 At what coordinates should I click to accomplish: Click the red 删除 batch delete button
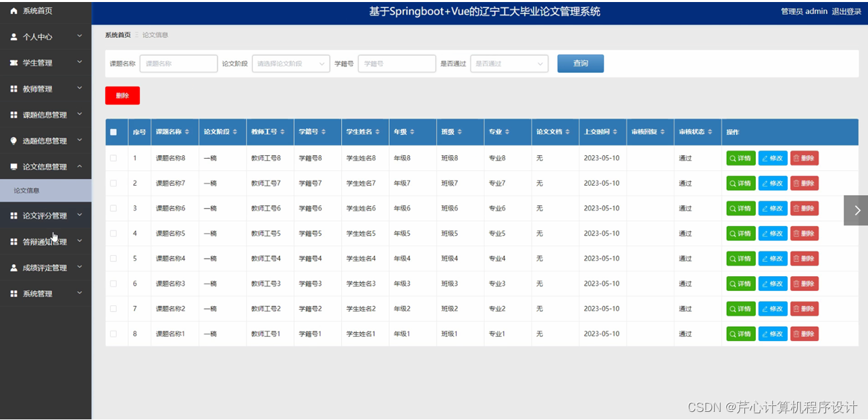click(122, 96)
